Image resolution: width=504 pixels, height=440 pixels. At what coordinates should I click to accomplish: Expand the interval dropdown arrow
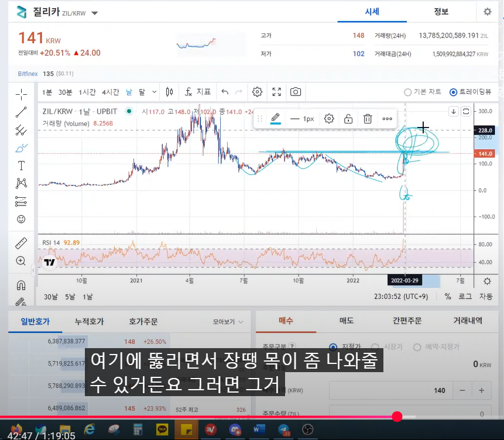tap(155, 92)
